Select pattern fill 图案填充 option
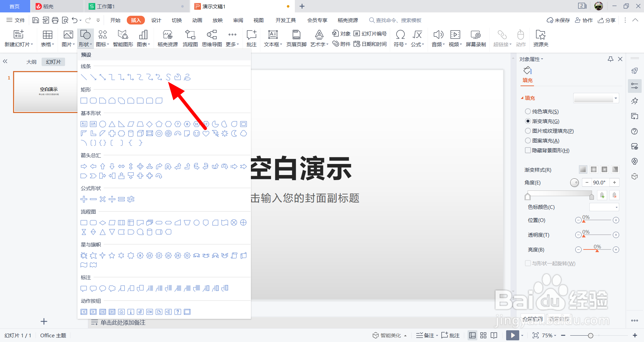 pos(542,140)
